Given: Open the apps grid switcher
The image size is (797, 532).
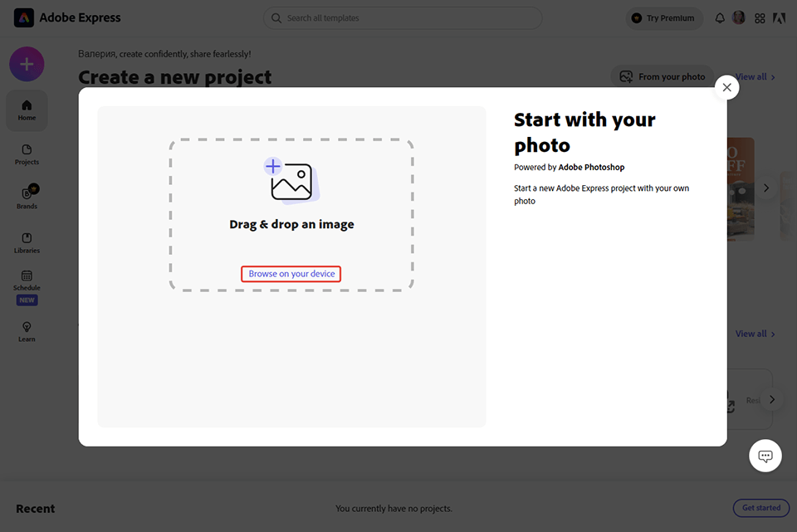Looking at the screenshot, I should pos(760,18).
